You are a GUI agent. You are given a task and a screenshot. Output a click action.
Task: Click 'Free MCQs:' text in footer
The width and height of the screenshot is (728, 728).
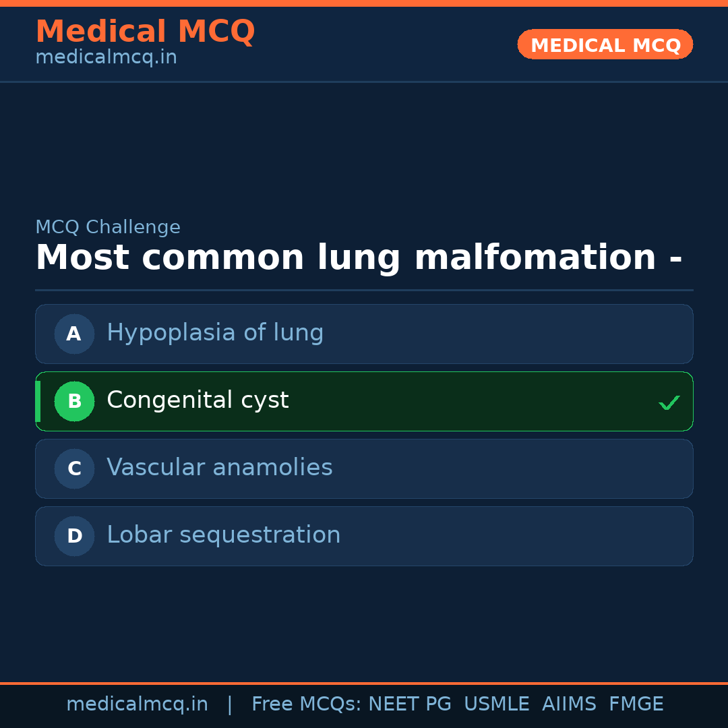click(x=307, y=704)
